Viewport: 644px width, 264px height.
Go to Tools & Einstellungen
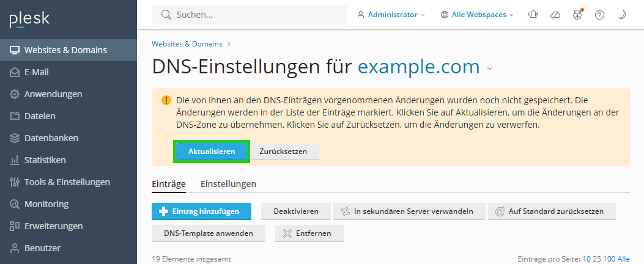click(x=68, y=182)
